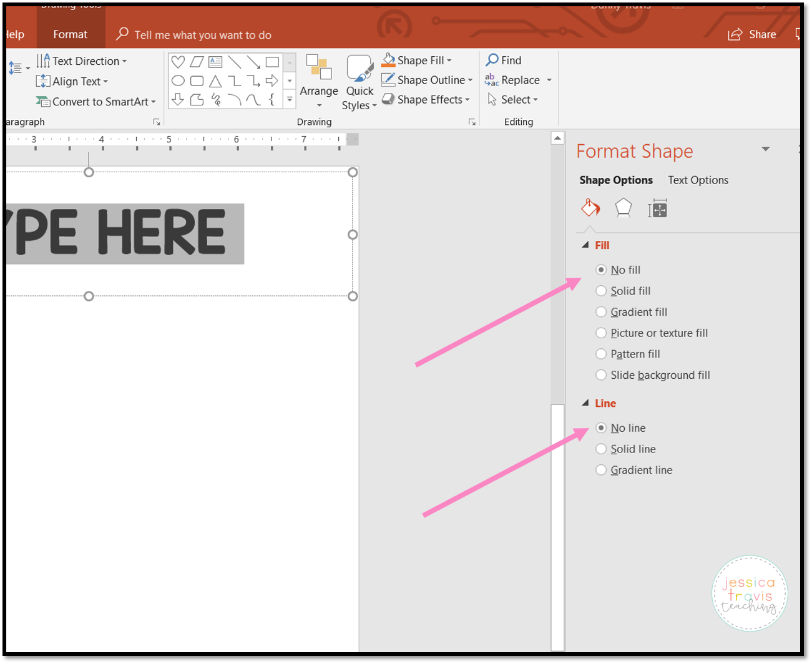Open the Effects pentagon icon
The image size is (812, 664).
click(x=624, y=208)
